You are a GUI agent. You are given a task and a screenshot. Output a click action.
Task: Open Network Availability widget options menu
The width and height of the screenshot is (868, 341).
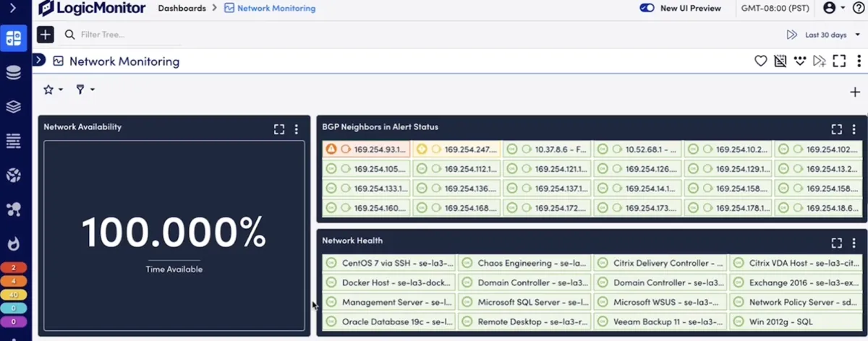click(297, 129)
